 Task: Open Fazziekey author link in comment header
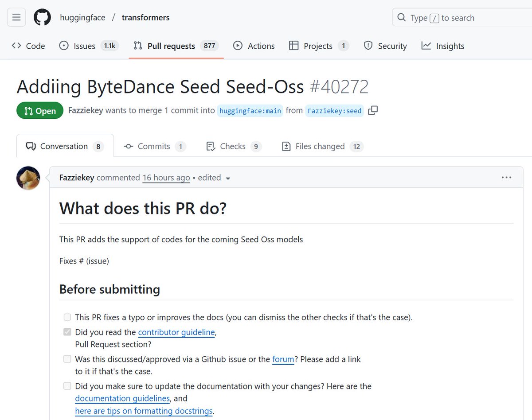click(x=77, y=178)
